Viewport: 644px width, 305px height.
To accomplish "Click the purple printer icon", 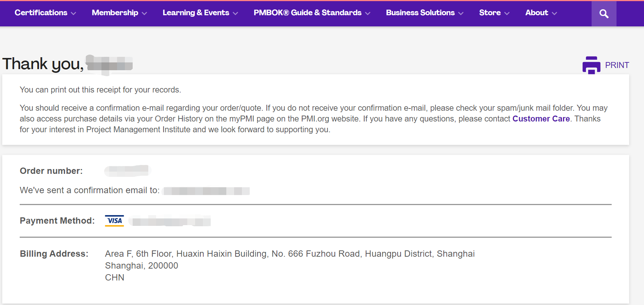I will coord(591,65).
